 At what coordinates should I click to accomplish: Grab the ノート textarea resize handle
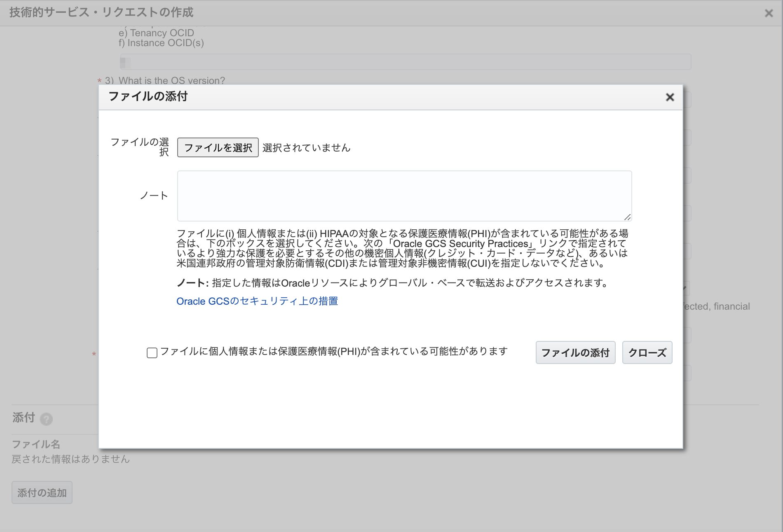tap(627, 217)
